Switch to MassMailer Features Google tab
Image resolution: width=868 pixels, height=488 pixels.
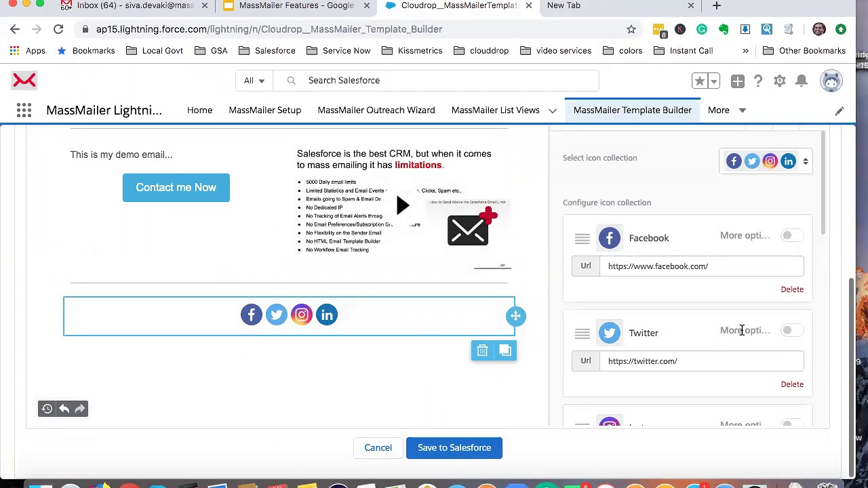tap(296, 6)
